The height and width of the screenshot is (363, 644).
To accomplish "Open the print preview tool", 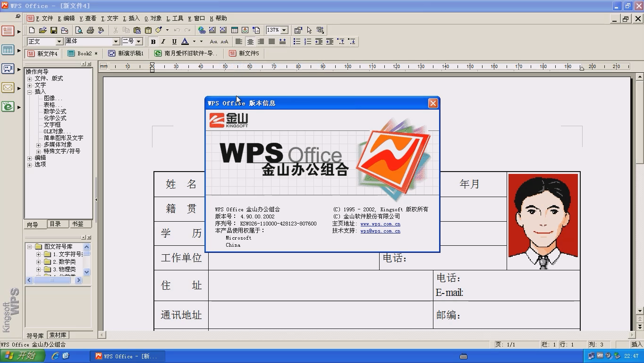I will pos(79,30).
